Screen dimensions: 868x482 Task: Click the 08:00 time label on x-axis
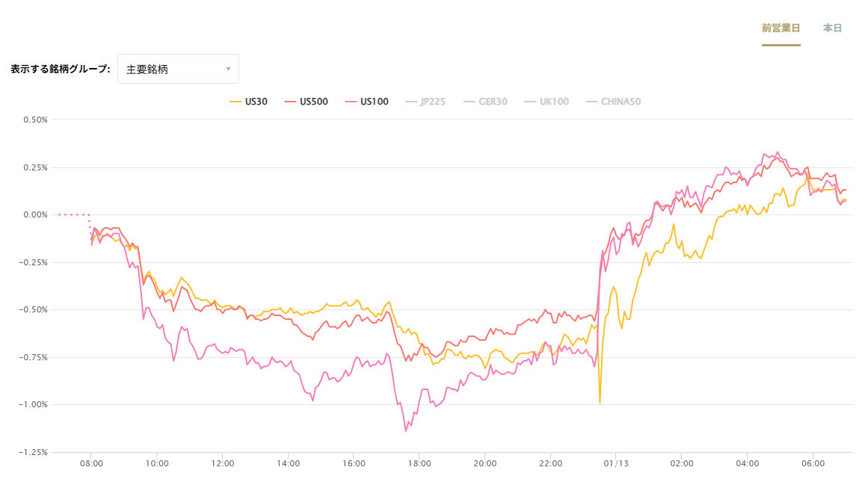tap(91, 464)
